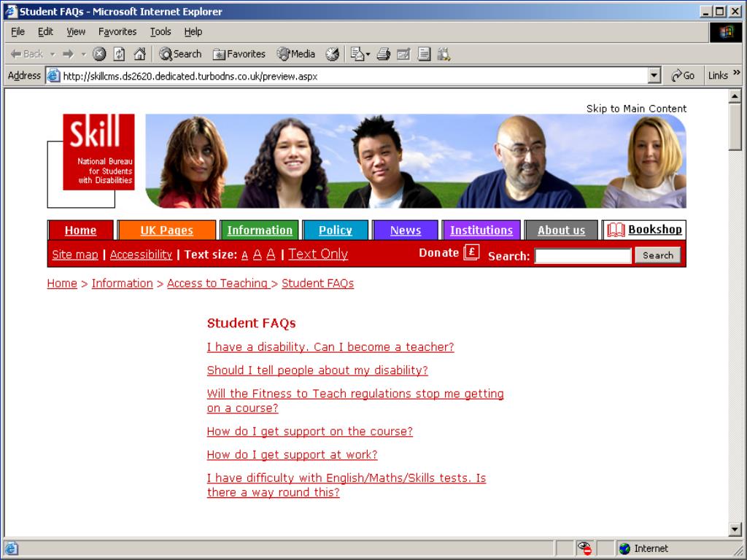Print the page with the Print icon

(384, 54)
